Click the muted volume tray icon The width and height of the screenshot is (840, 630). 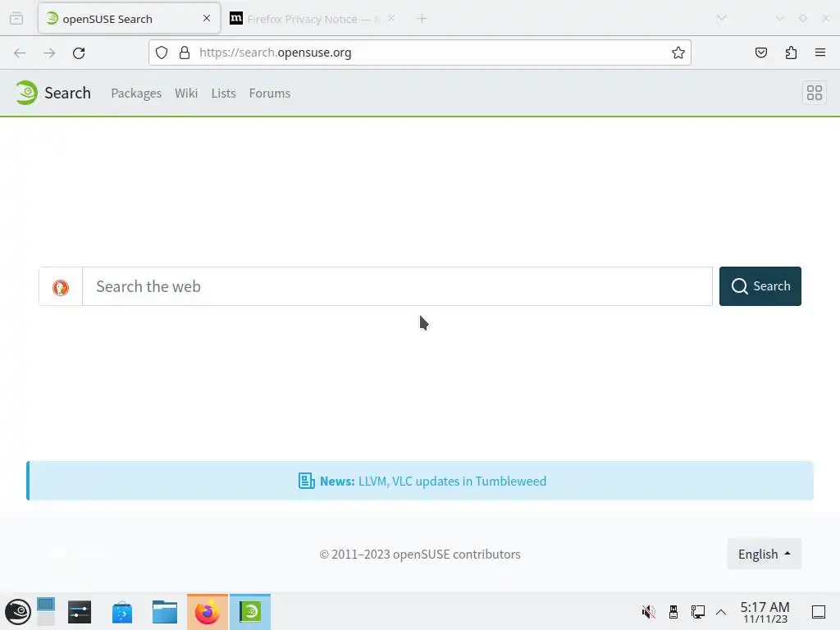point(649,612)
